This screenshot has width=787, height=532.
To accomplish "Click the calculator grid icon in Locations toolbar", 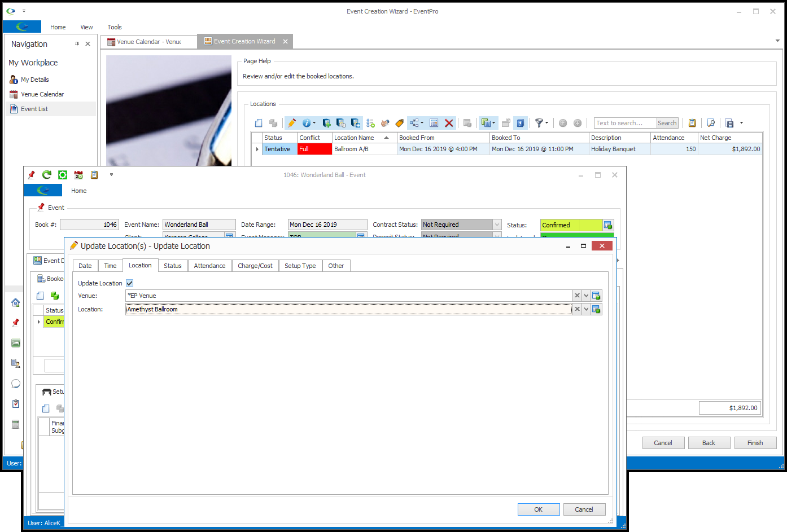I will pyautogui.click(x=434, y=123).
